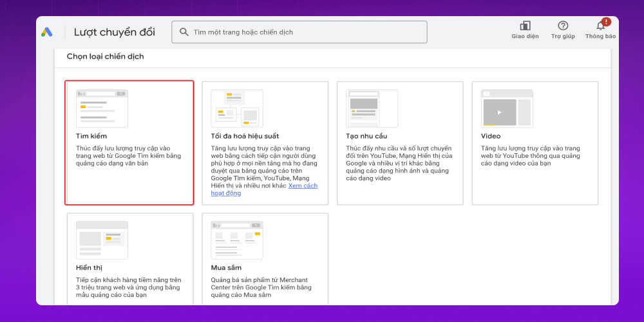The height and width of the screenshot is (322, 644).
Task: Follow the Xem cách hoạt động link
Action: [x=303, y=185]
